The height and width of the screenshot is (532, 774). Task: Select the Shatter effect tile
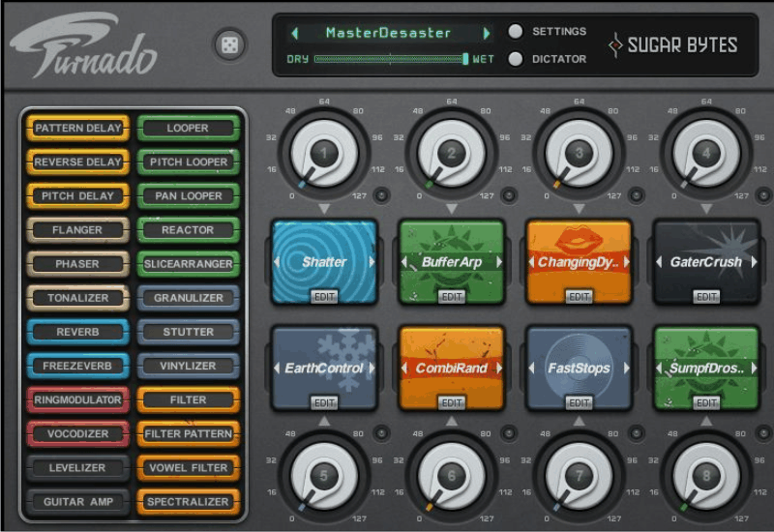(x=324, y=257)
